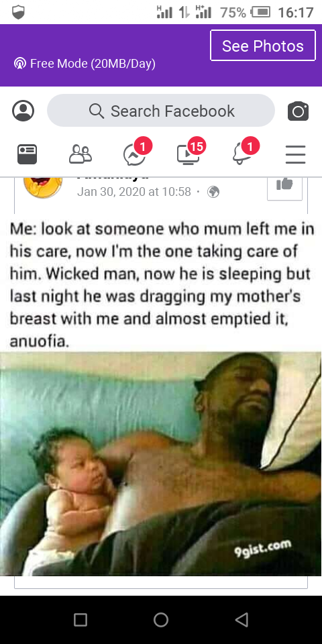
Task: Open the Friends tab icon
Action: 80,154
